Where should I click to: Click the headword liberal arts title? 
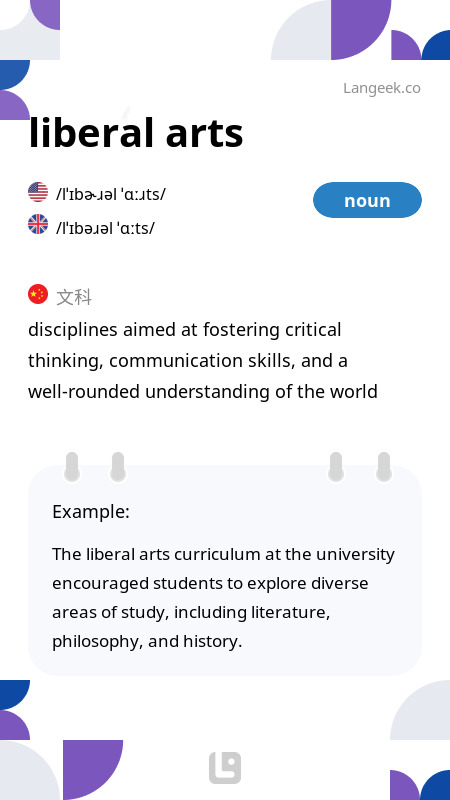(x=136, y=133)
